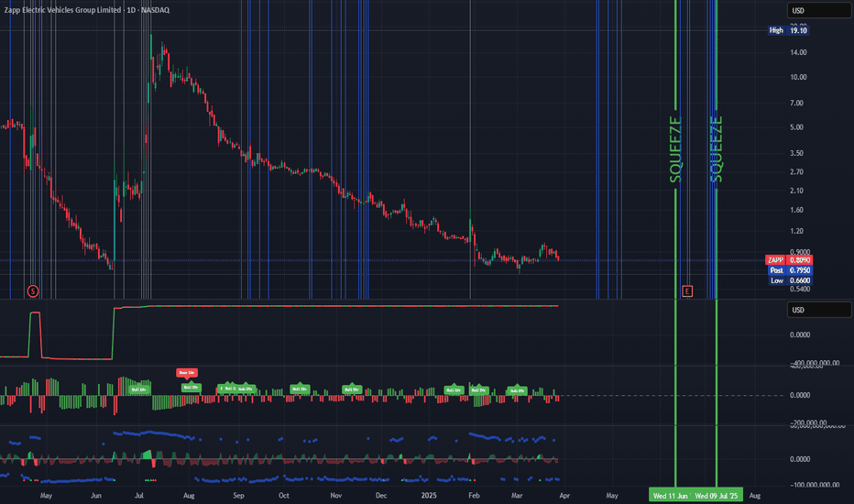The image size is (854, 504).
Task: Click the Nov label on time axis
Action: (x=336, y=495)
